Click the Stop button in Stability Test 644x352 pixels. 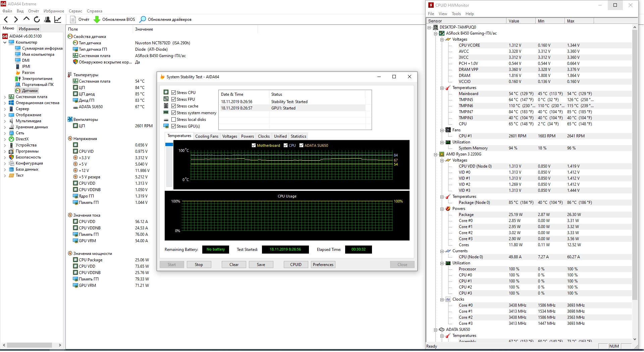(199, 265)
